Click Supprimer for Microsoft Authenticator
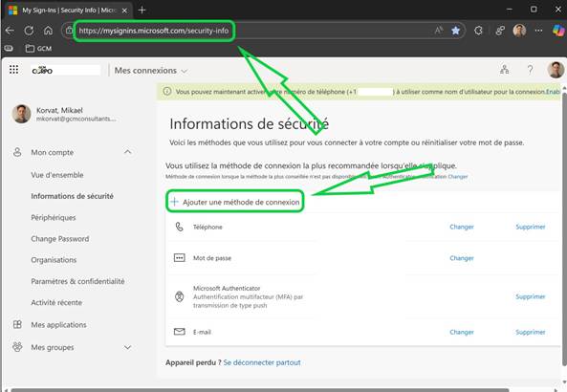Viewport: 567px width, 392px height. coord(530,296)
